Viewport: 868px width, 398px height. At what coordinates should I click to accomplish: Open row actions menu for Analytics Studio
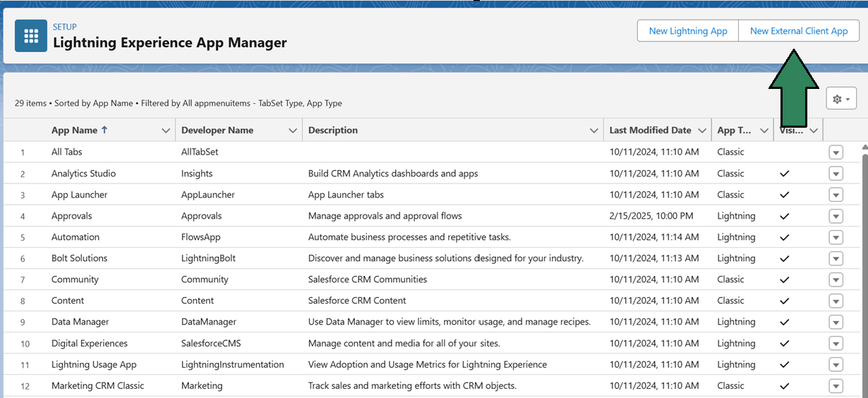836,174
